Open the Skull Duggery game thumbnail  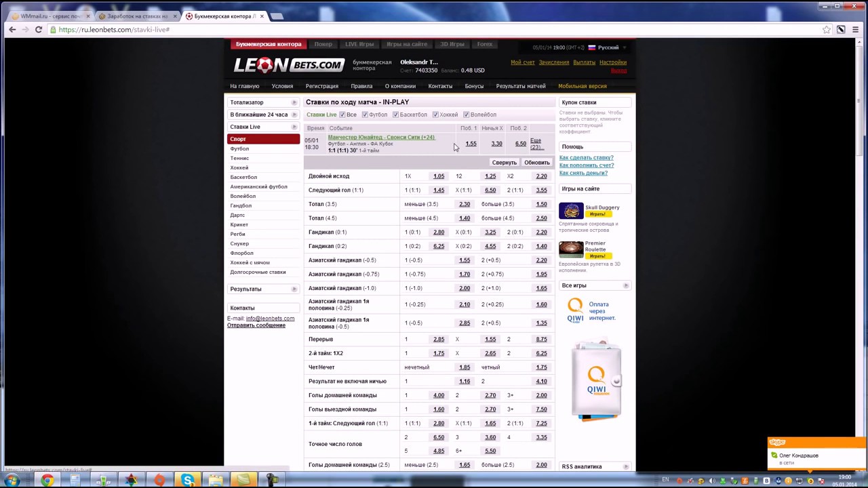pos(571,211)
